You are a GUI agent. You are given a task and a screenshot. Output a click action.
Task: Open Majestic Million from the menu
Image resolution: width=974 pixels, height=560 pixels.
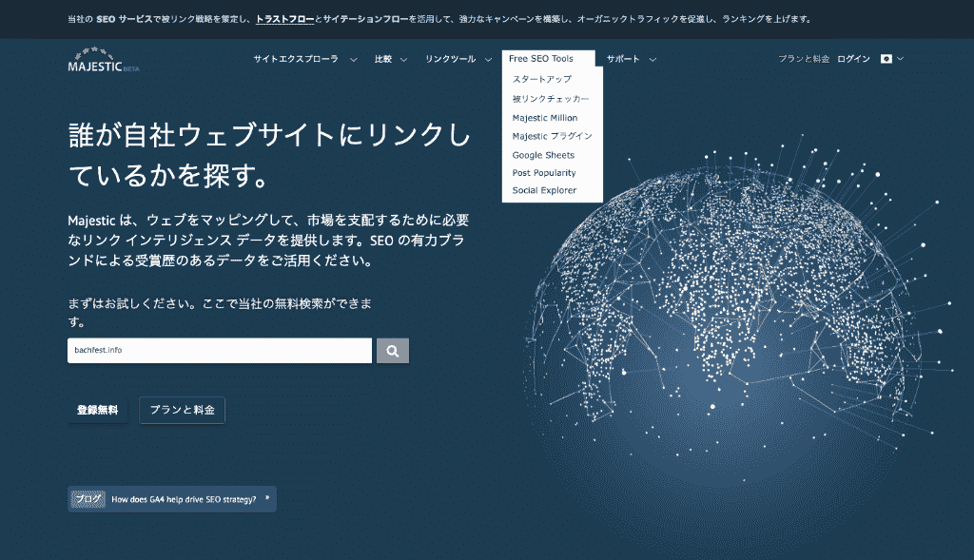click(x=544, y=118)
